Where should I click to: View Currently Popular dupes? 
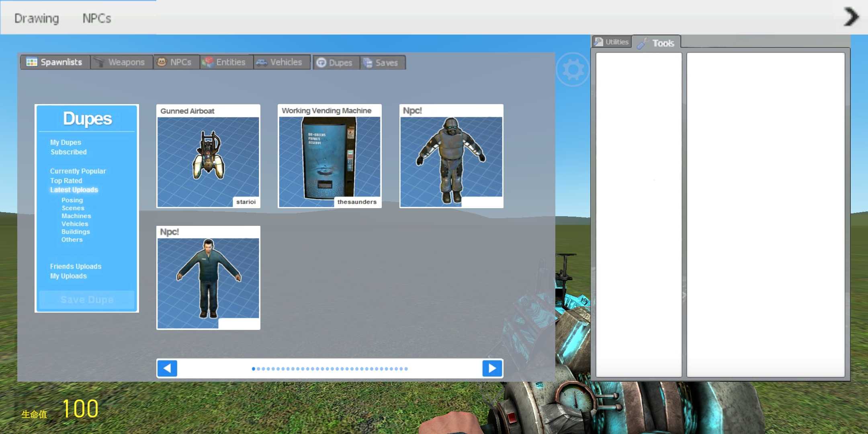point(78,171)
